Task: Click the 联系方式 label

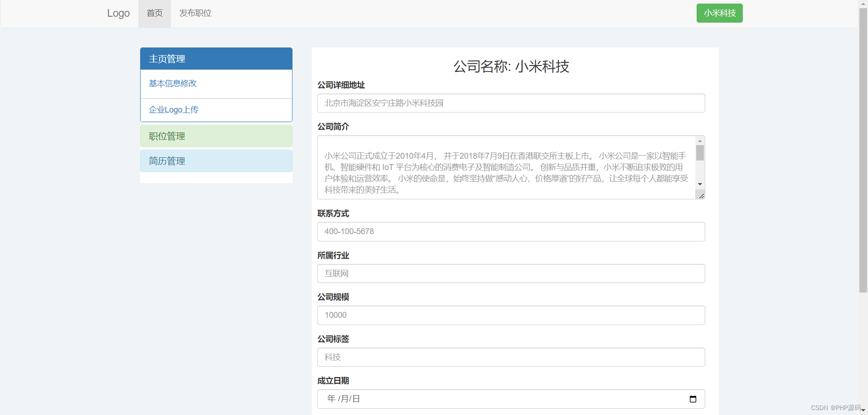Action: pyautogui.click(x=333, y=213)
